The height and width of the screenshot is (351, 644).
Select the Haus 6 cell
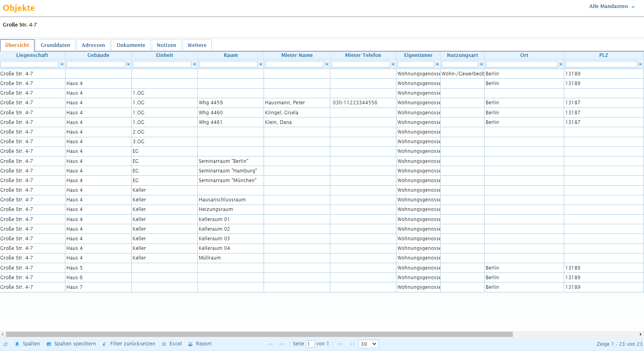pos(98,278)
